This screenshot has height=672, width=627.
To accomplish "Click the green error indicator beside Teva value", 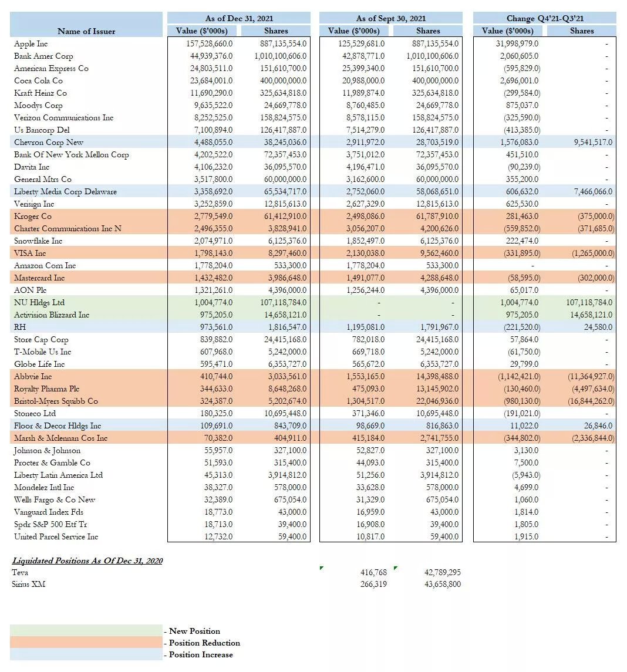I will [322, 568].
